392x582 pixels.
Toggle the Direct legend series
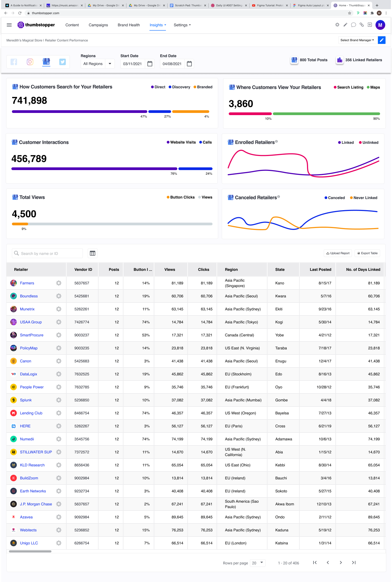(x=158, y=87)
